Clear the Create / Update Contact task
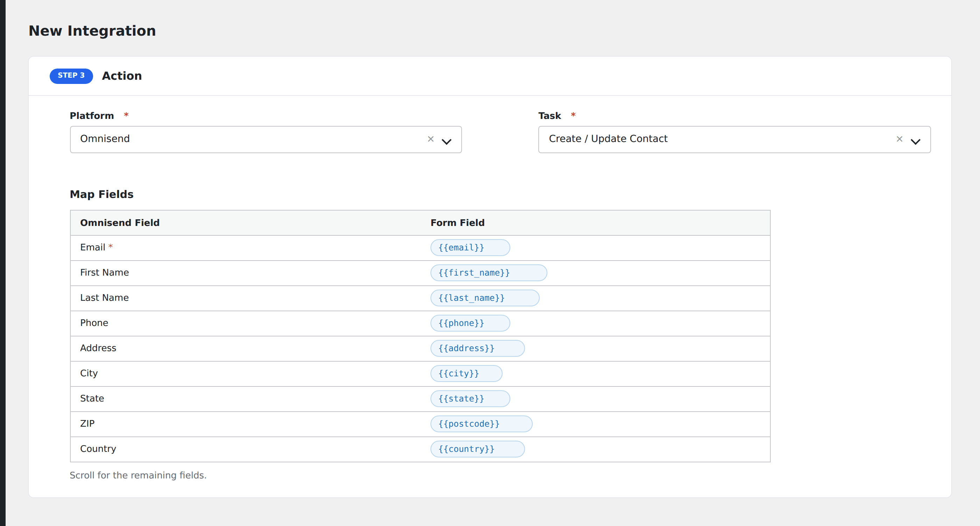The height and width of the screenshot is (526, 980). click(x=899, y=139)
